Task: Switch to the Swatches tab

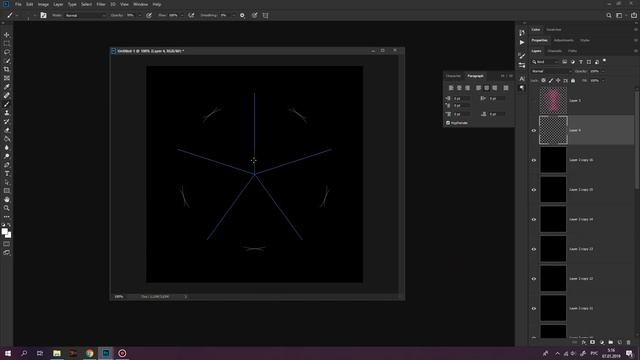Action: coord(553,29)
